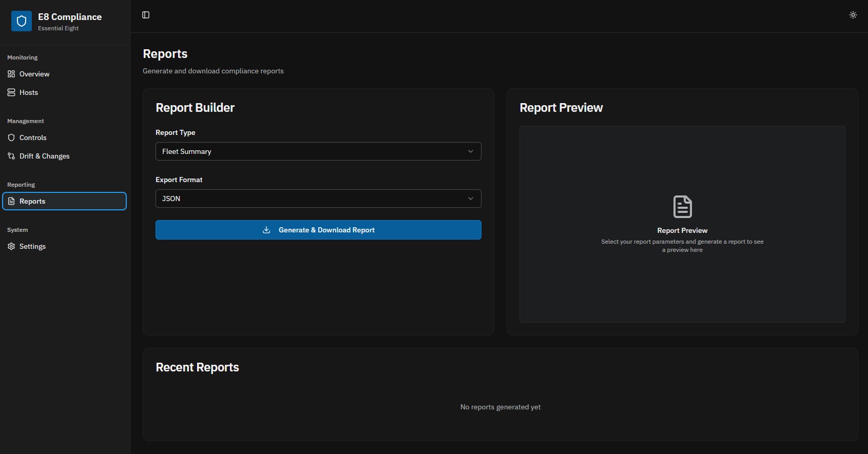
Task: Click the Recent Reports heading
Action: (198, 367)
